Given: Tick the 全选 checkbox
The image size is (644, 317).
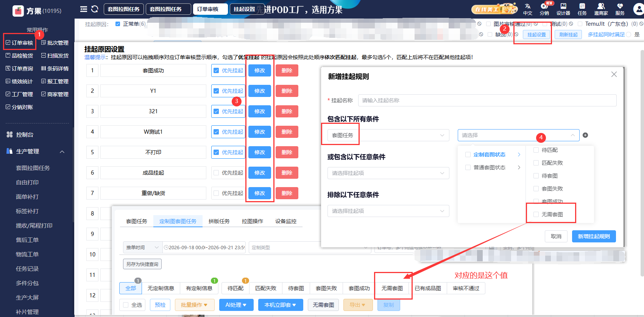Looking at the screenshot, I should pyautogui.click(x=126, y=305).
